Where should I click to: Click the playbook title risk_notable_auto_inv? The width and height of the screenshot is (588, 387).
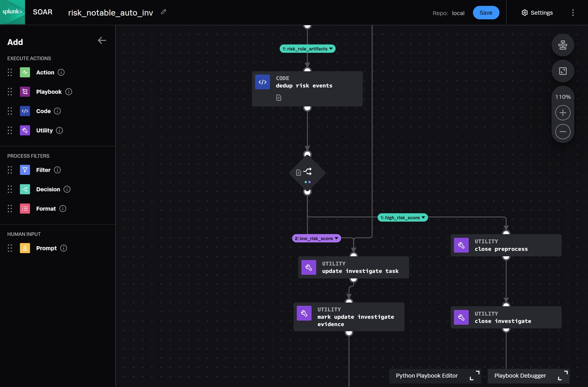111,13
